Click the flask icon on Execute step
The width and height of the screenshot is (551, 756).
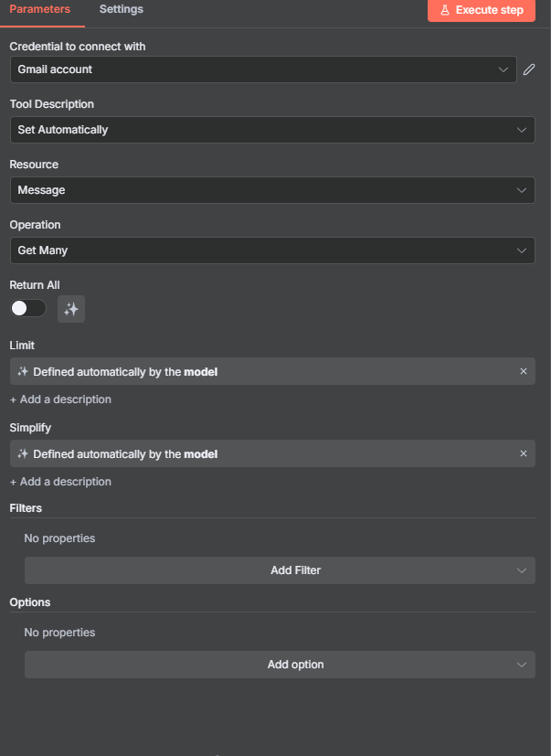coord(445,10)
